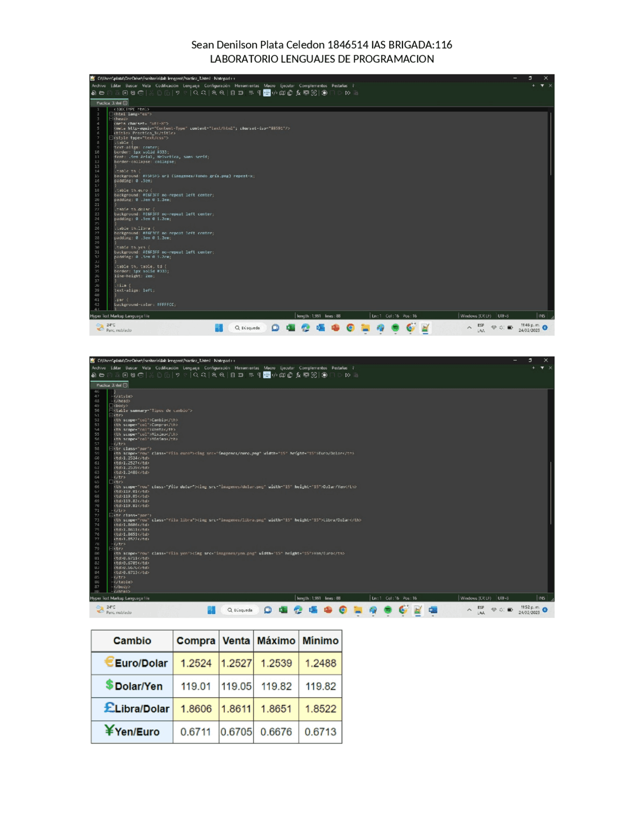Click the Word icon in the taskbar

[x=433, y=610]
